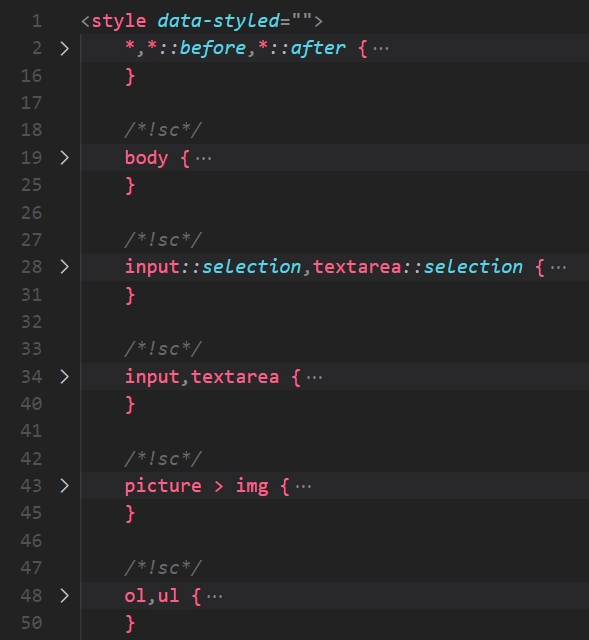Click line number 45 in the gutter
This screenshot has height=640, width=589.
(x=31, y=513)
